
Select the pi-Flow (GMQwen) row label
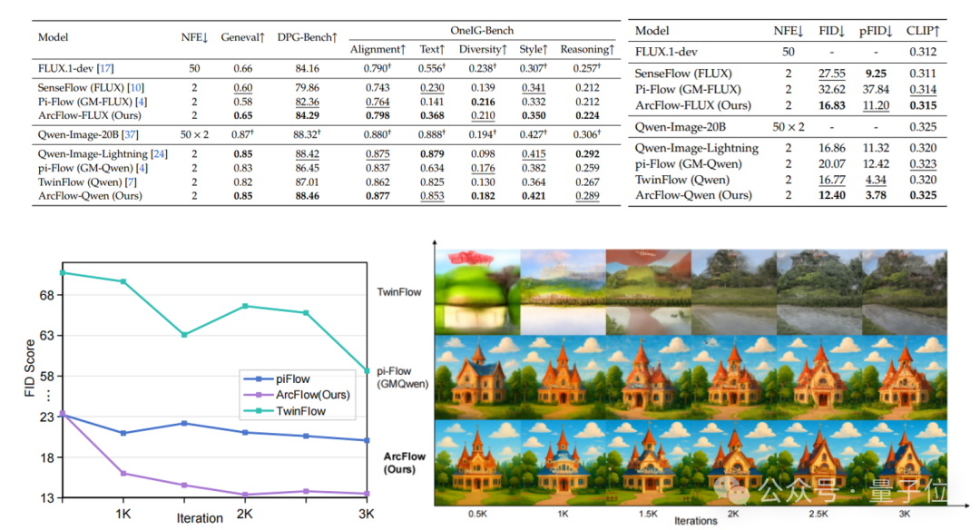click(x=403, y=378)
